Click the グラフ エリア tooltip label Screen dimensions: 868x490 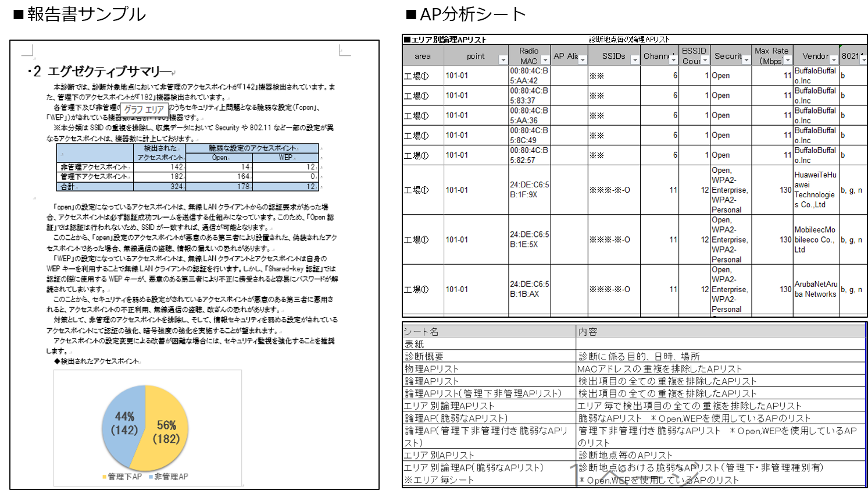click(144, 109)
